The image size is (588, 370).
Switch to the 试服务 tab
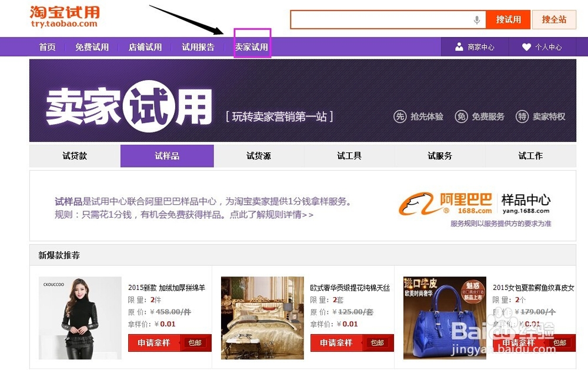tap(440, 156)
